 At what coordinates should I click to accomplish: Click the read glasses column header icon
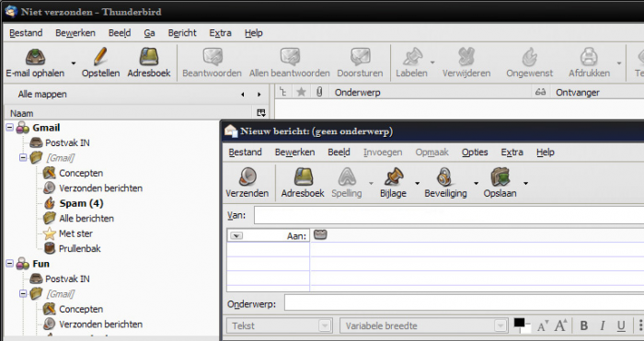coord(541,92)
